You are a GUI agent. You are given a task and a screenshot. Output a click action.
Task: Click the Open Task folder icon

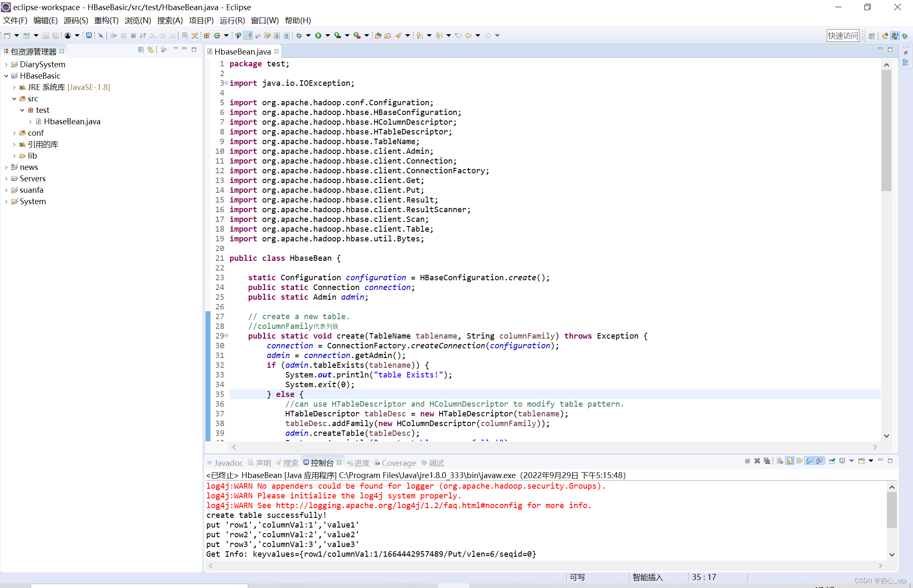tap(388, 36)
